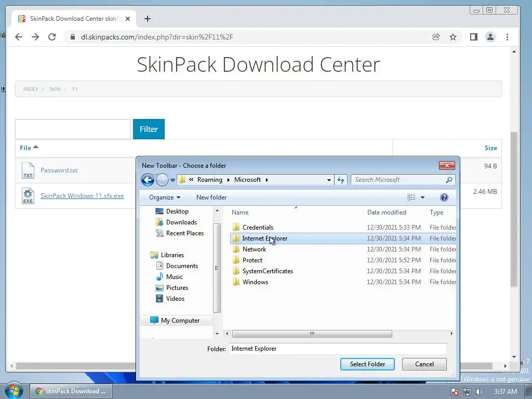Cancel the Choose a folder dialog

[x=424, y=364]
